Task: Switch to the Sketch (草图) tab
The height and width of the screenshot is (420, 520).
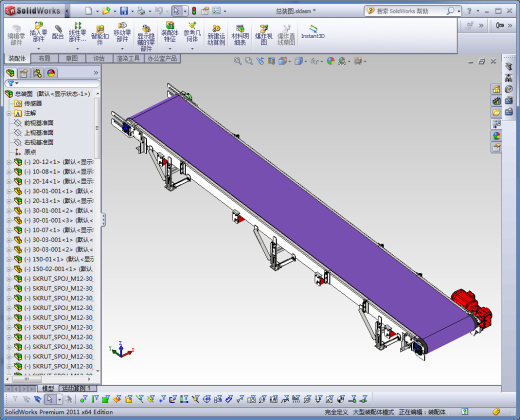Action: (71, 58)
